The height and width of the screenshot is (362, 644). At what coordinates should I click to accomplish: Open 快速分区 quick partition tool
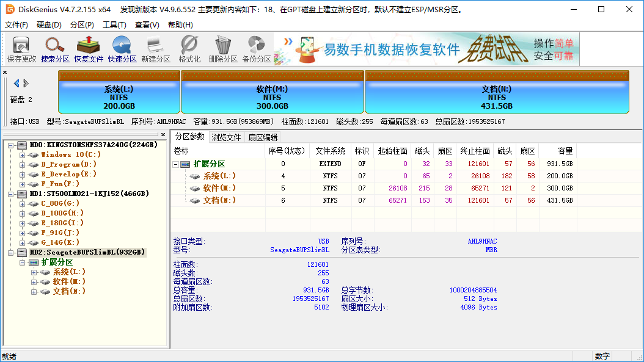[122, 49]
